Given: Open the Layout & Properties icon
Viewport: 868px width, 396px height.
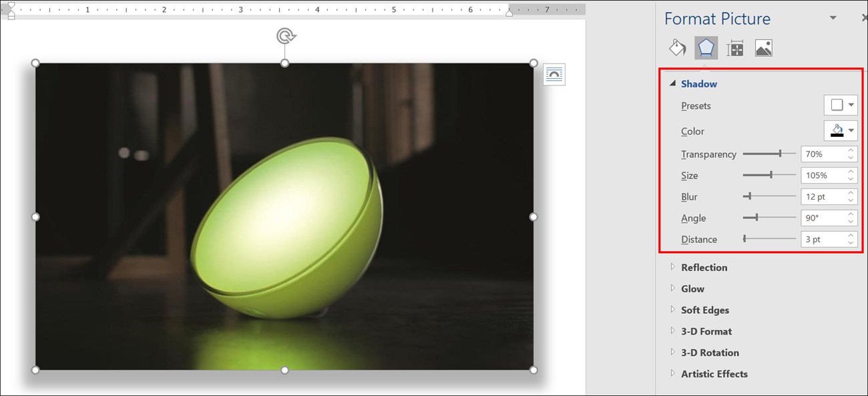Looking at the screenshot, I should click(735, 48).
